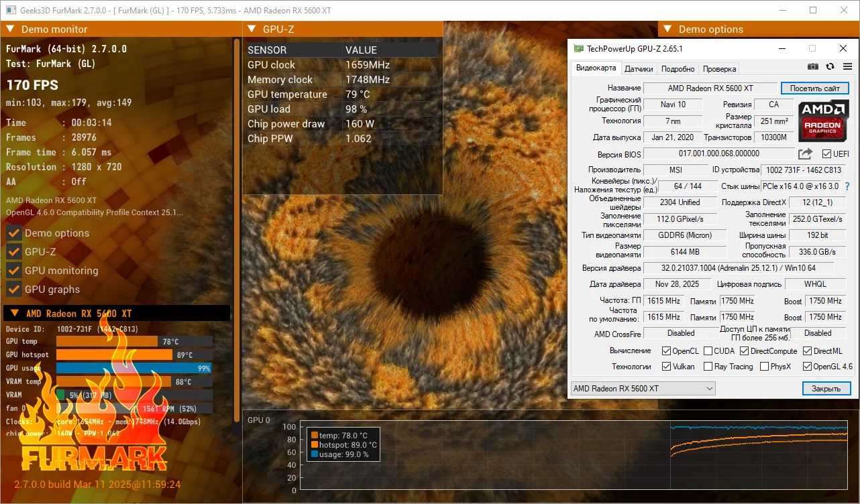Collapse the Demo options panel
The width and height of the screenshot is (860, 504).
(668, 29)
